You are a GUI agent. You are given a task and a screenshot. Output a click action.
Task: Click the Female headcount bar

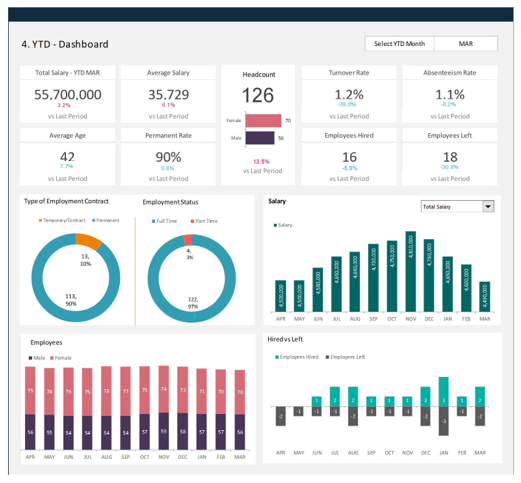pyautogui.click(x=263, y=120)
